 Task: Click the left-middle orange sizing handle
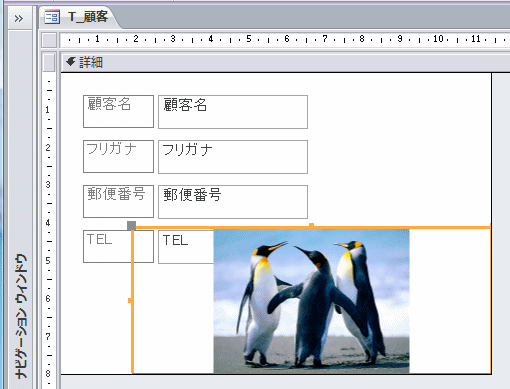point(130,301)
